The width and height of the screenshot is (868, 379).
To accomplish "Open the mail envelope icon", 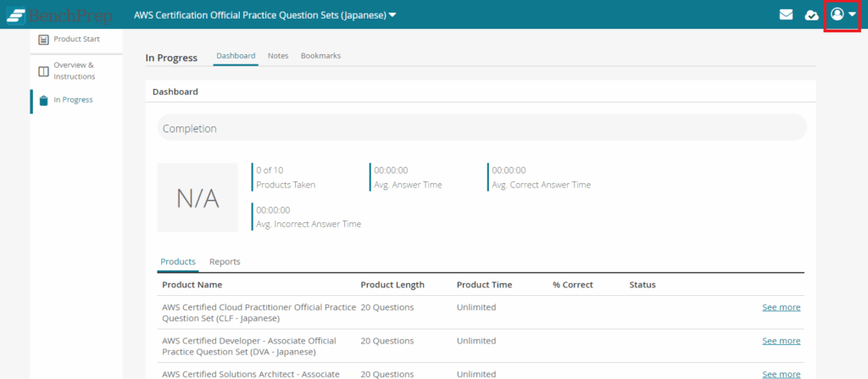I will [787, 14].
